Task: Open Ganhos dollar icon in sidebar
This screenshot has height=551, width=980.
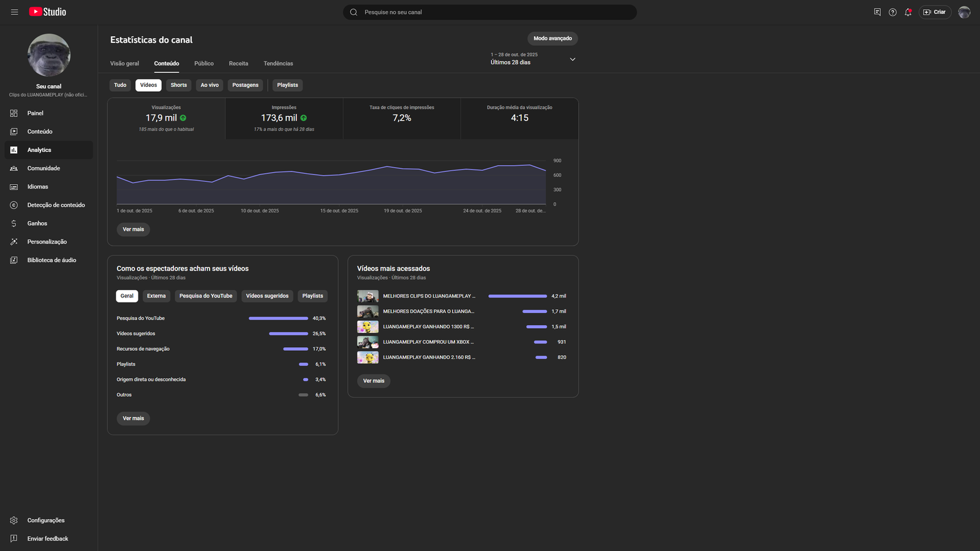Action: pos(14,223)
